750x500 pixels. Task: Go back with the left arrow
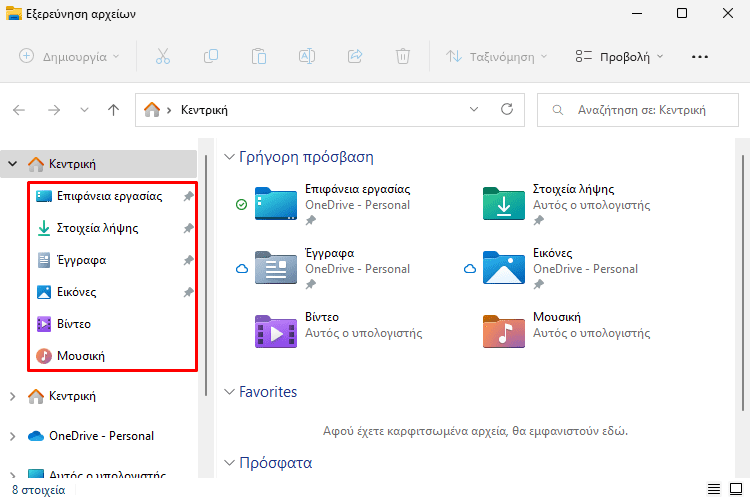point(19,110)
